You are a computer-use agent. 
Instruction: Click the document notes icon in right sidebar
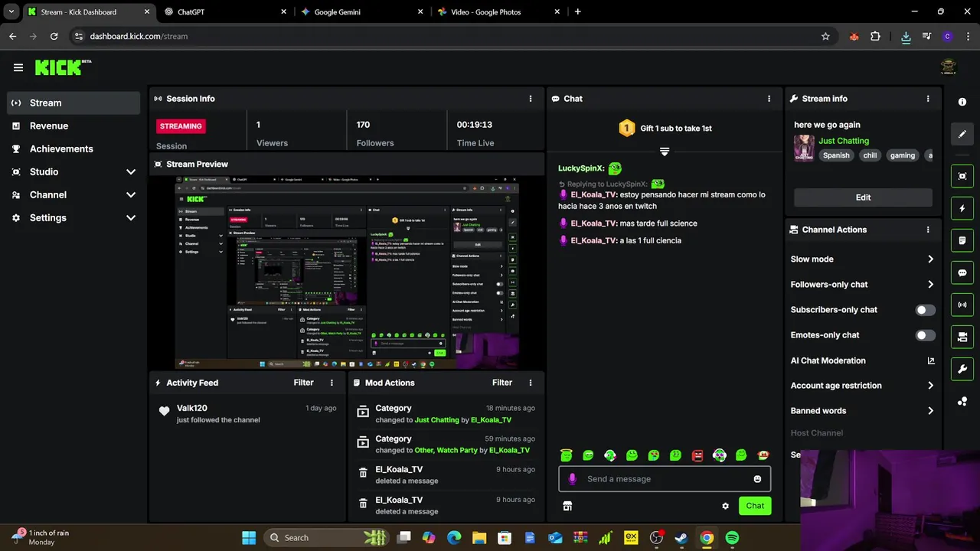(962, 240)
